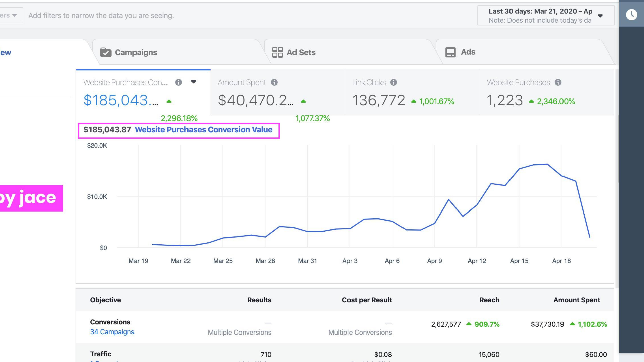
Task: Switch to the Campaigns tab
Action: point(136,52)
